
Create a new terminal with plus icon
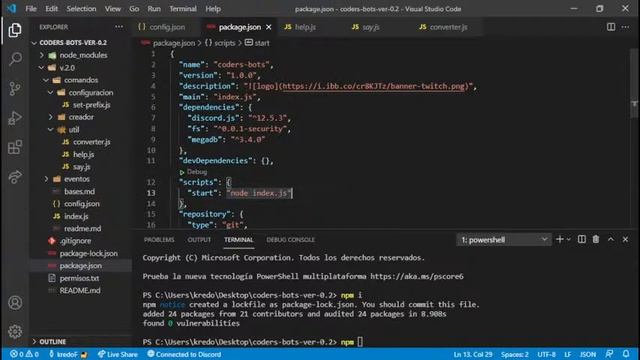[560, 240]
